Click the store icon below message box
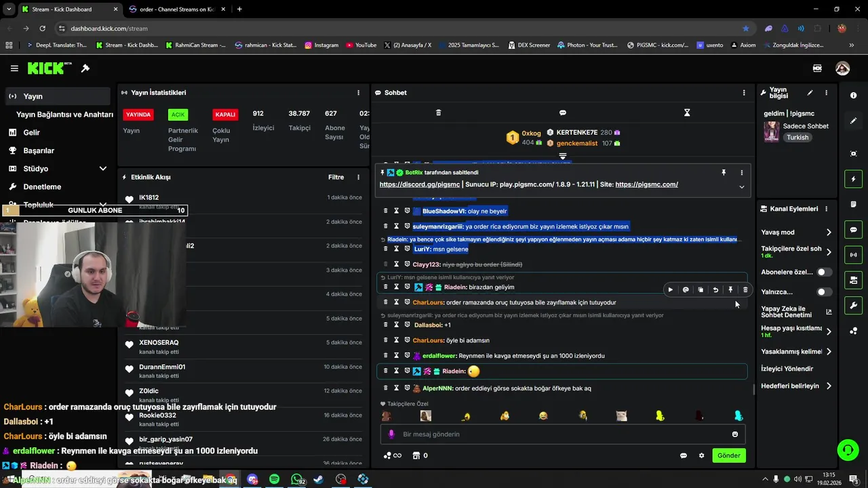The image size is (868, 488). (x=416, y=455)
